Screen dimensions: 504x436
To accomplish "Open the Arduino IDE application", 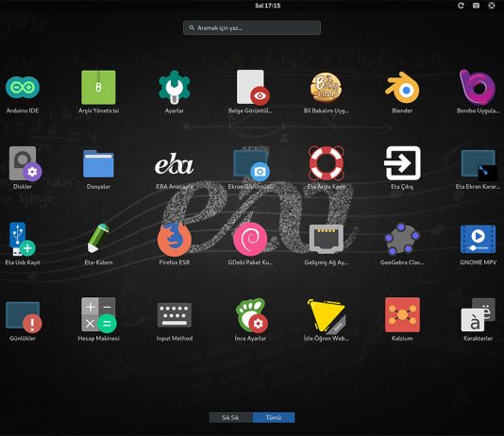I will coord(23,87).
